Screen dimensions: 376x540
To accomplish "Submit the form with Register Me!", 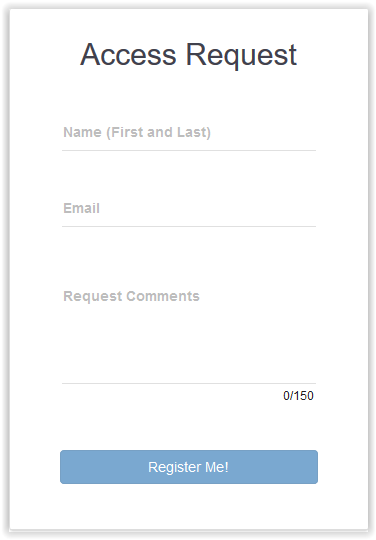I will click(189, 467).
